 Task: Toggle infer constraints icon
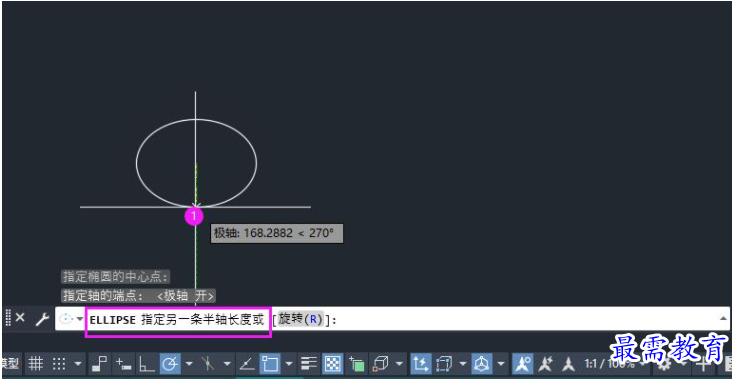click(99, 364)
